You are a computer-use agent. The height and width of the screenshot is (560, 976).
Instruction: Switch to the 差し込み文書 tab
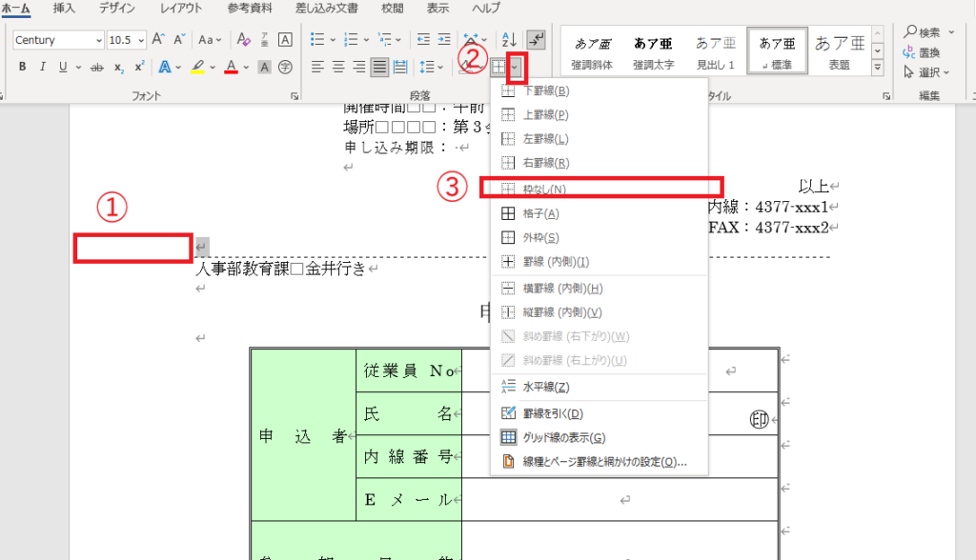click(x=326, y=8)
